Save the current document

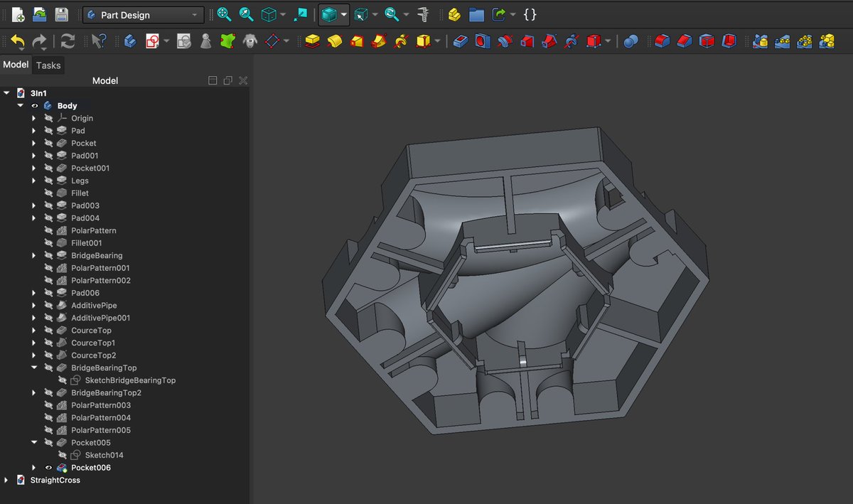(x=62, y=14)
